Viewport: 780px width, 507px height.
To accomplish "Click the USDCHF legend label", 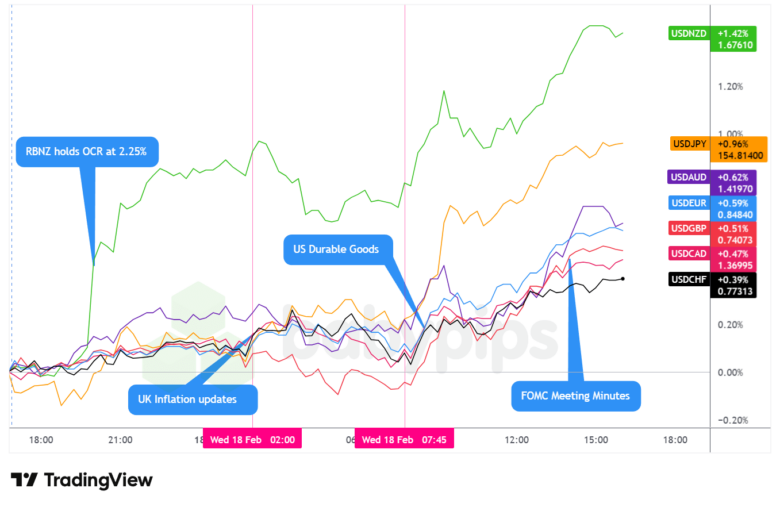I will (688, 278).
